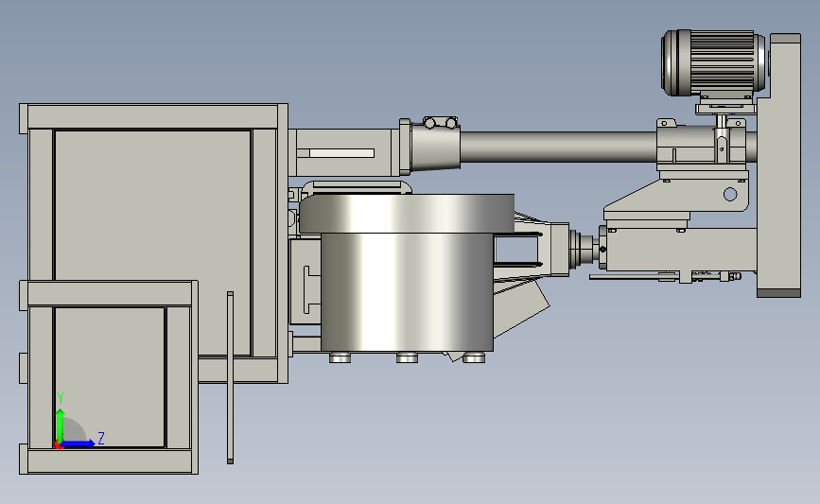Click the angled discharge chute beside the drum
This screenshot has height=504, width=820.
519,308
